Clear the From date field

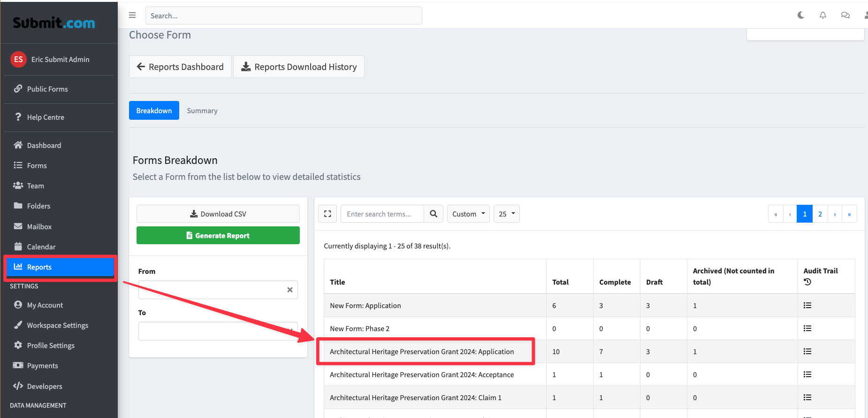(290, 290)
